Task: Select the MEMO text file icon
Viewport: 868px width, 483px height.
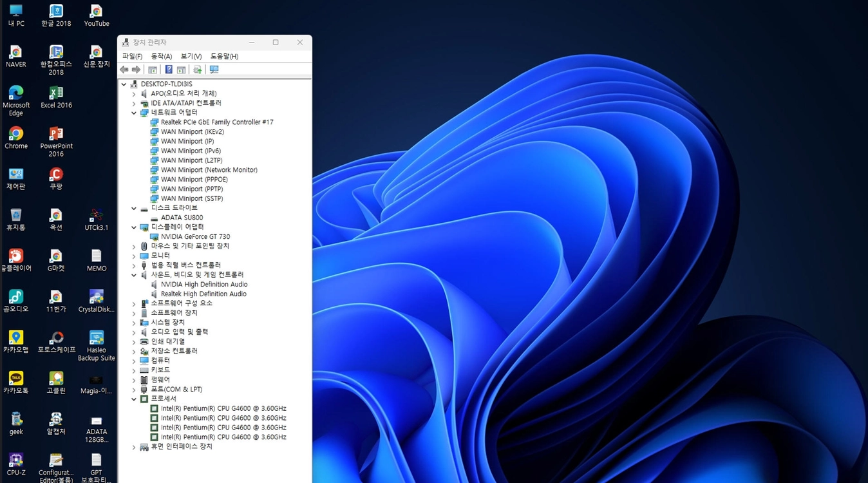Action: coord(97,260)
